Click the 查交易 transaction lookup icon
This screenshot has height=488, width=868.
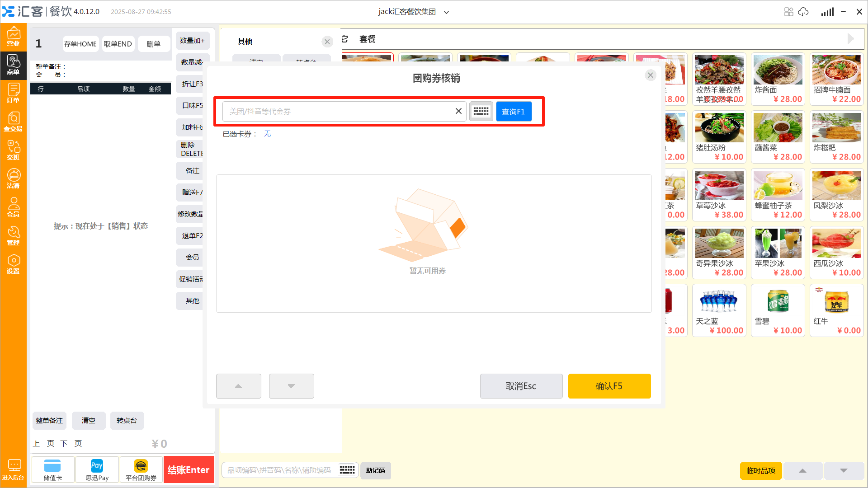pyautogui.click(x=13, y=122)
